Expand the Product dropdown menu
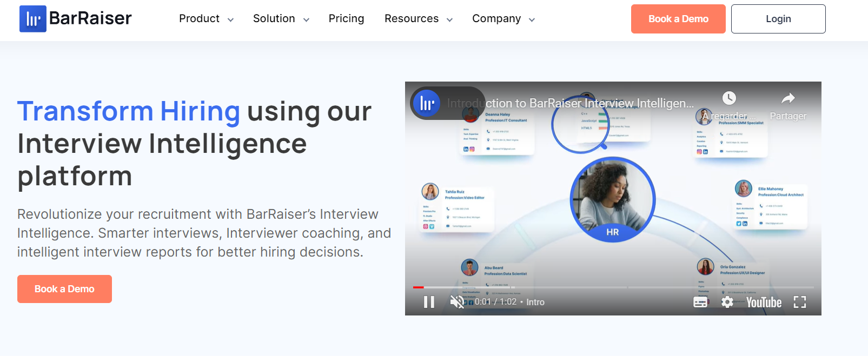This screenshot has width=868, height=363. point(206,19)
